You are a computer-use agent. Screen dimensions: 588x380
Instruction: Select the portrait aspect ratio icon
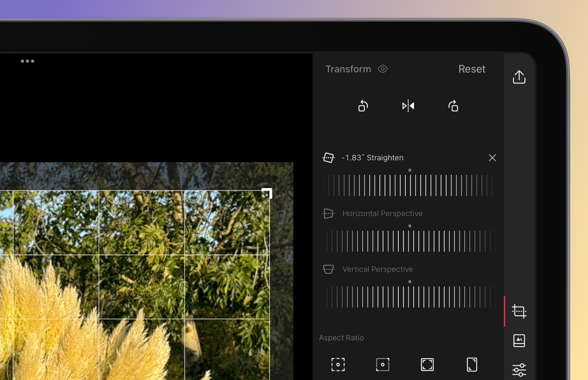tap(472, 364)
